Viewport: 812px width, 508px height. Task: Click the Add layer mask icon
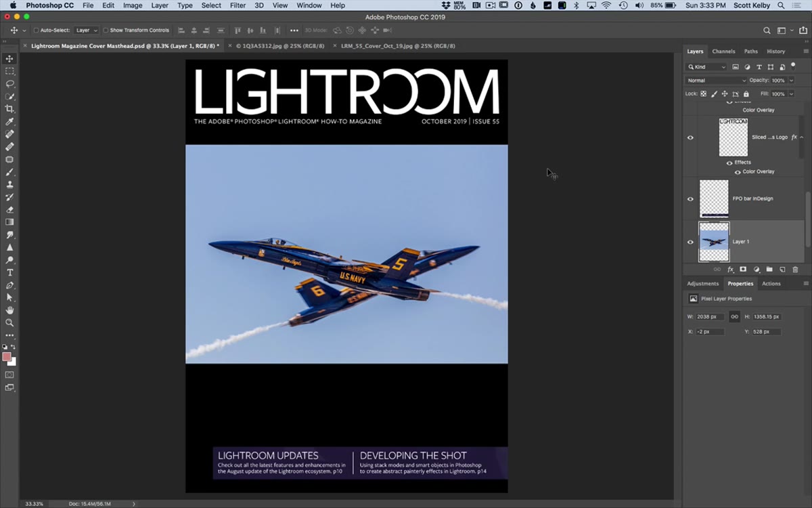pyautogui.click(x=743, y=270)
